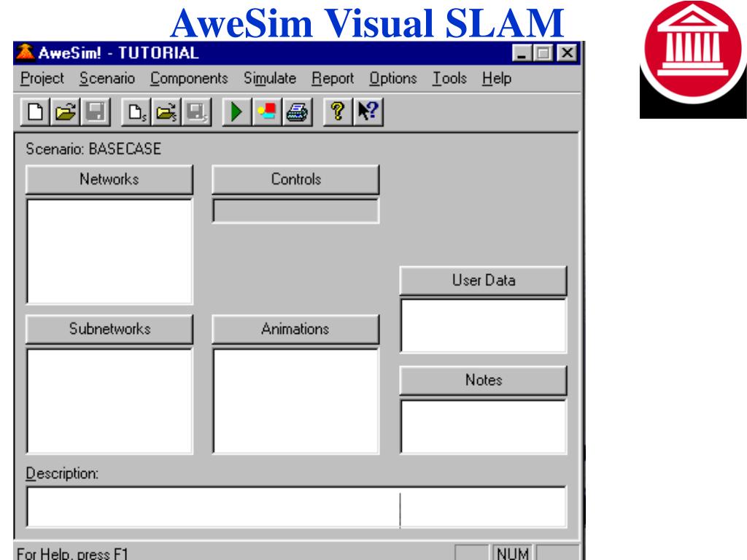747x560 pixels.
Task: Close the AweSim window
Action: (567, 52)
